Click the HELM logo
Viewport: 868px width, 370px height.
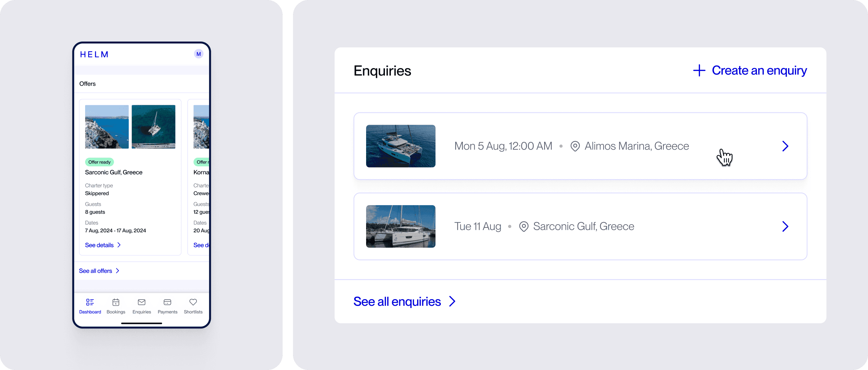coord(94,55)
